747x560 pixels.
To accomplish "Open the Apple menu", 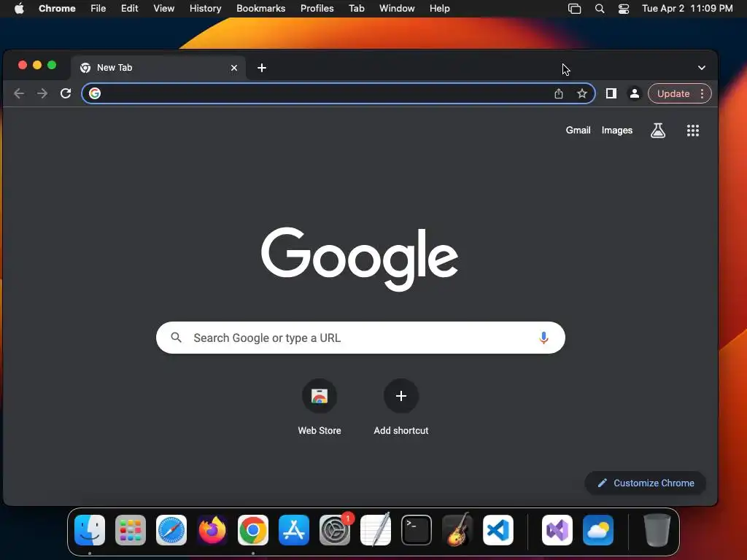I will 19,8.
